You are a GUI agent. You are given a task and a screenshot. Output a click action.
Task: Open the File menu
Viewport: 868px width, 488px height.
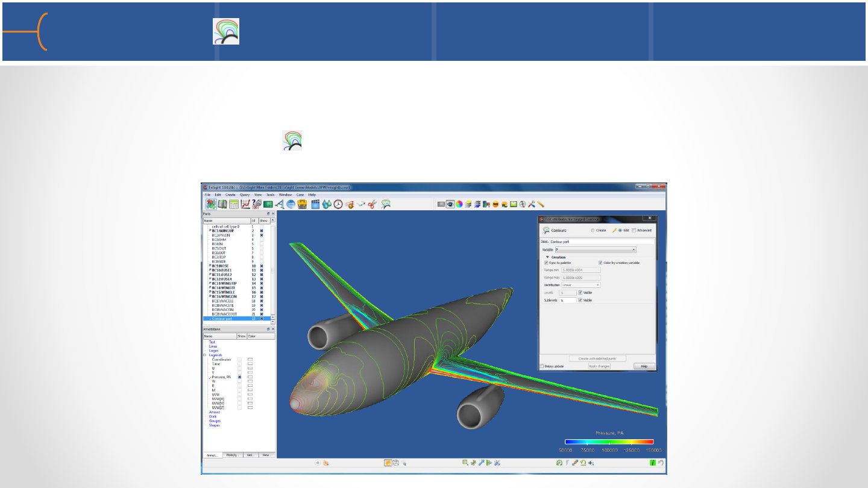[x=207, y=195]
